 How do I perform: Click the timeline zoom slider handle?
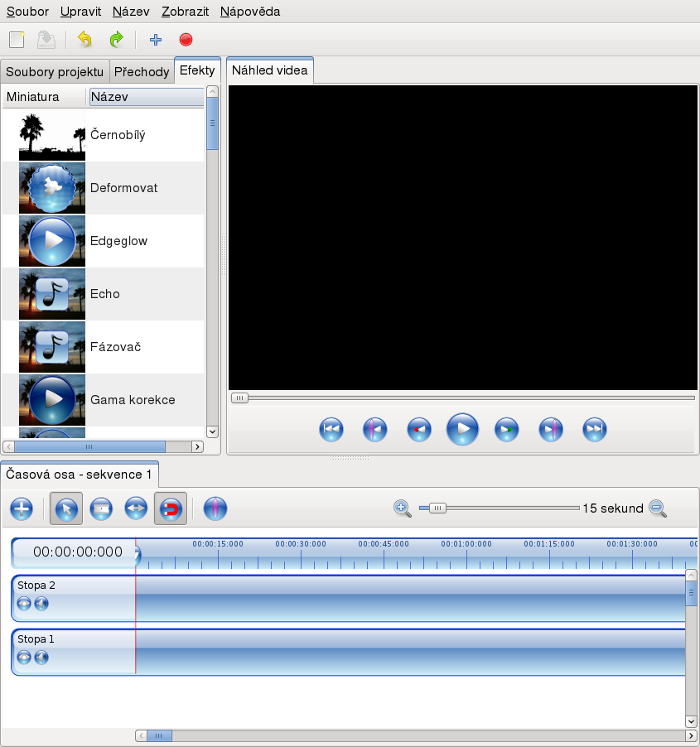click(437, 508)
